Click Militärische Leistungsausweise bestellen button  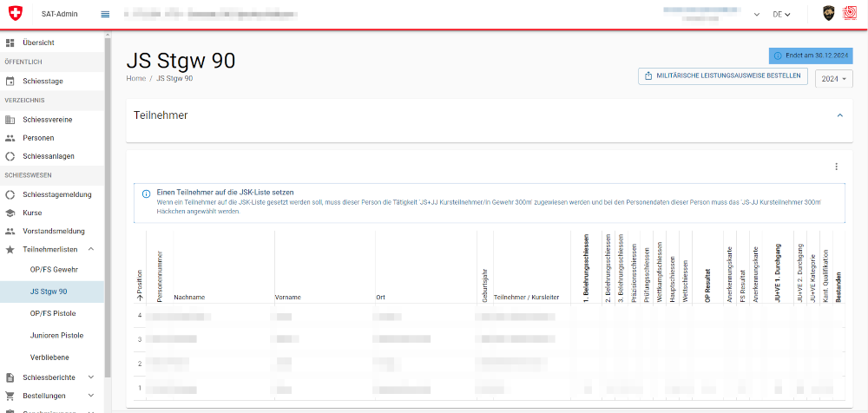coord(723,76)
